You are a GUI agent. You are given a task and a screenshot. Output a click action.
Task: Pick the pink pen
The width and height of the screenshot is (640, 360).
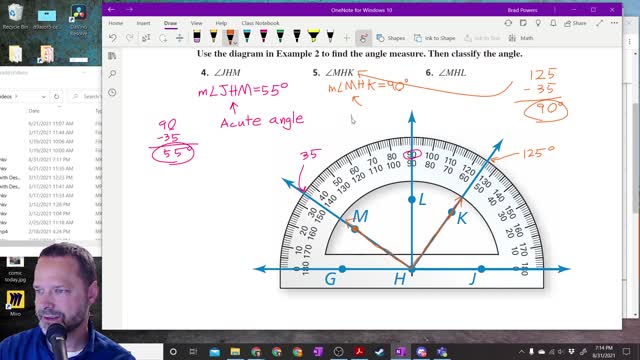click(x=264, y=37)
